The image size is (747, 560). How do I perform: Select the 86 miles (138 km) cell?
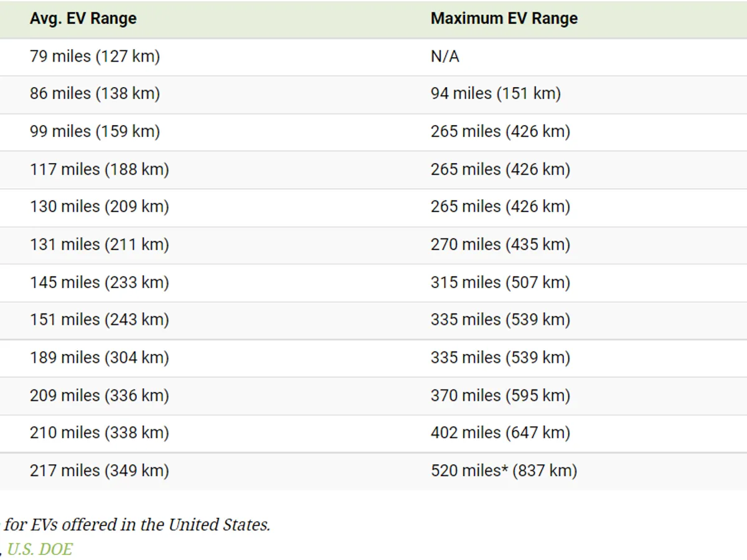(95, 94)
